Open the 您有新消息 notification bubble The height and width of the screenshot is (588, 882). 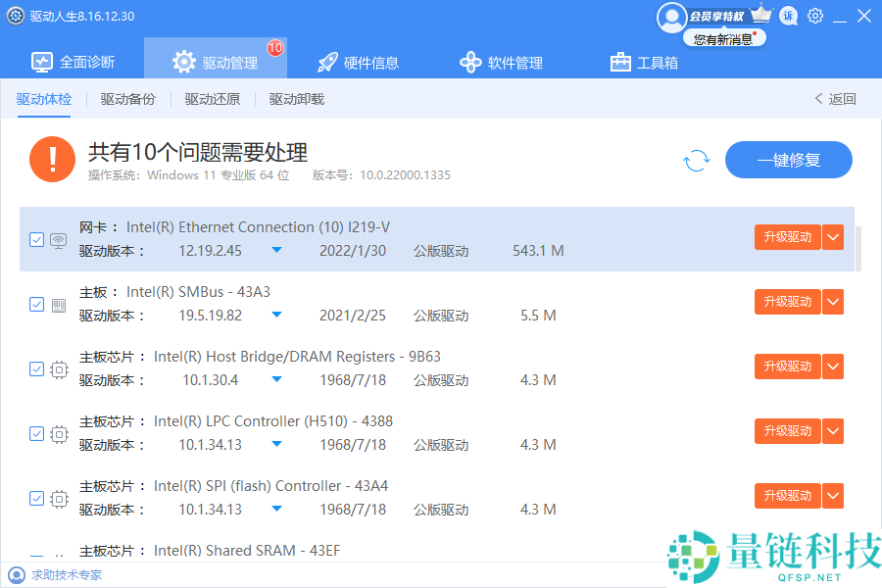coord(724,39)
